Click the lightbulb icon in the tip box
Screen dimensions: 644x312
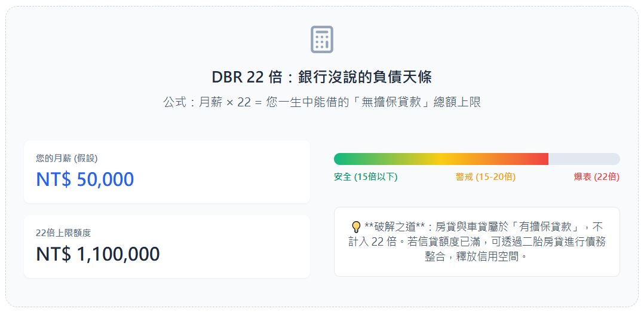[356, 227]
